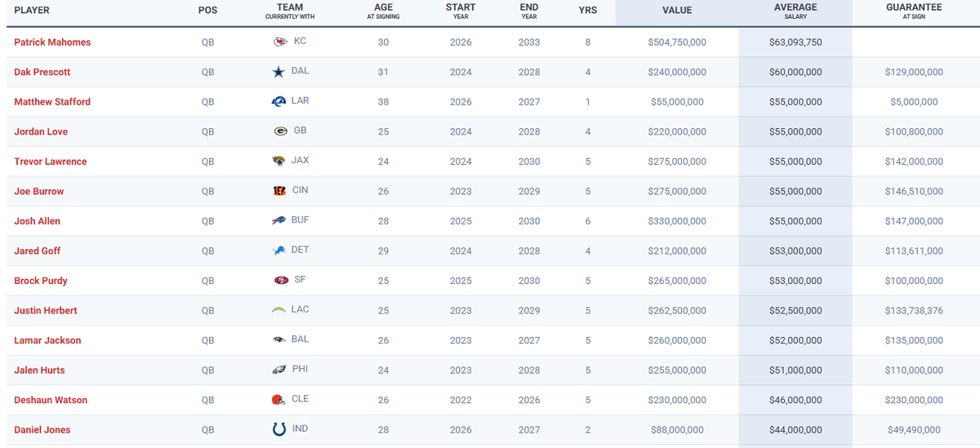Sort table by Average Salary column
The height and width of the screenshot is (448, 980).
(795, 11)
